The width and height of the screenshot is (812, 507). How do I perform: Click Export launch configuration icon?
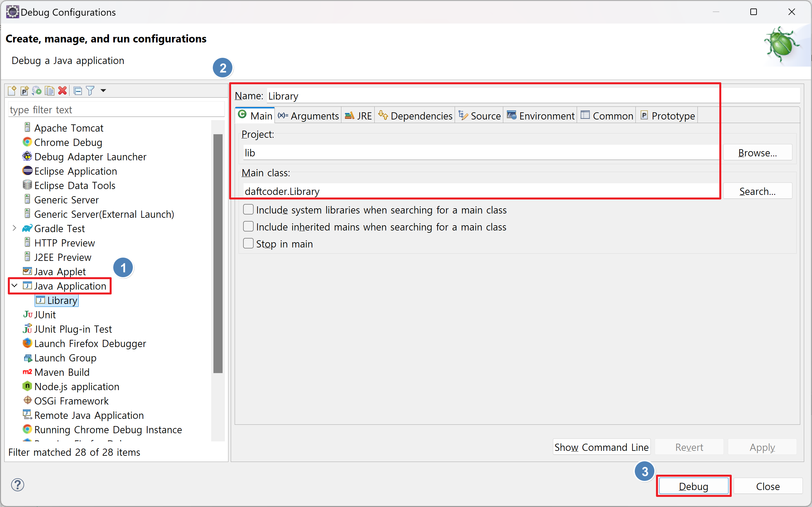pyautogui.click(x=37, y=90)
